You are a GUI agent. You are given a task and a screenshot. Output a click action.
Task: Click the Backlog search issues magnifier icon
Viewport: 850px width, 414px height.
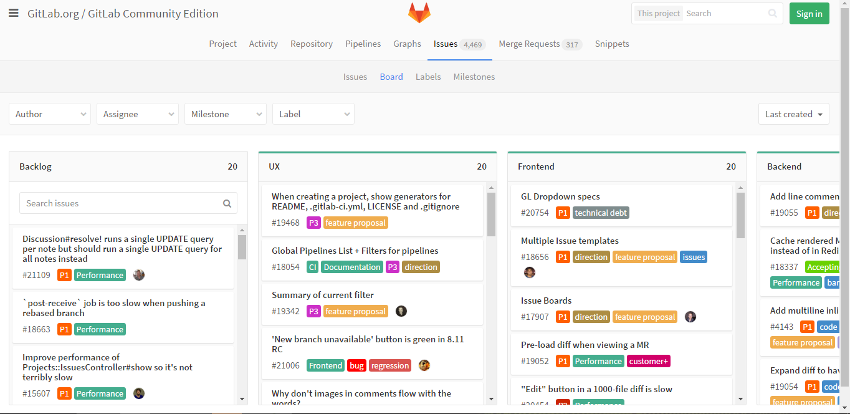tap(227, 204)
